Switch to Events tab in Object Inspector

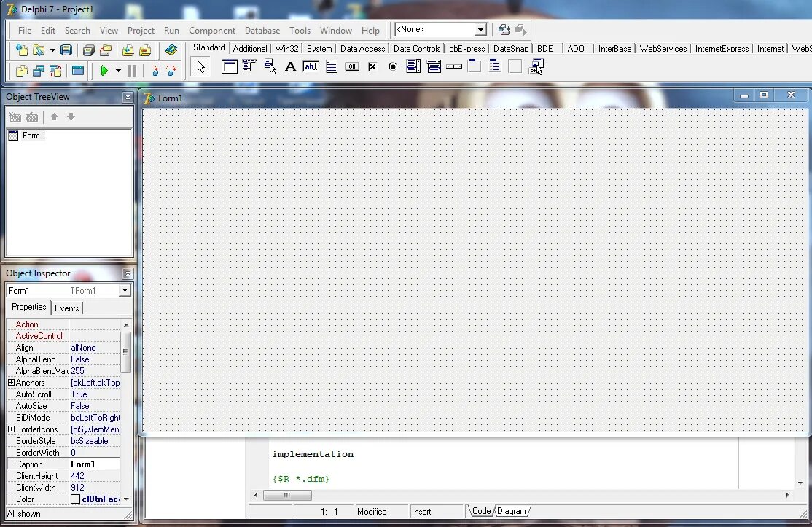67,308
